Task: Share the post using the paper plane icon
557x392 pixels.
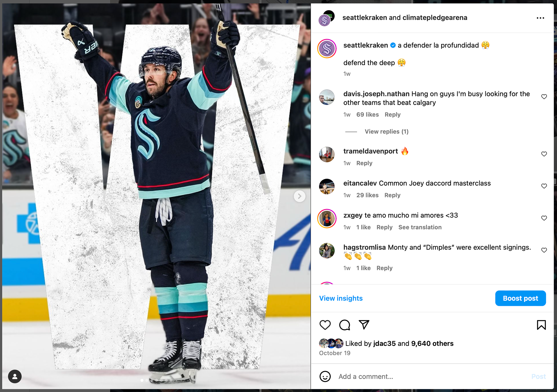Action: 364,325
